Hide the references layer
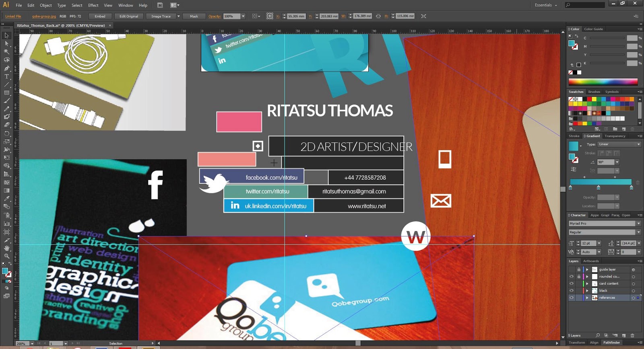 572,298
